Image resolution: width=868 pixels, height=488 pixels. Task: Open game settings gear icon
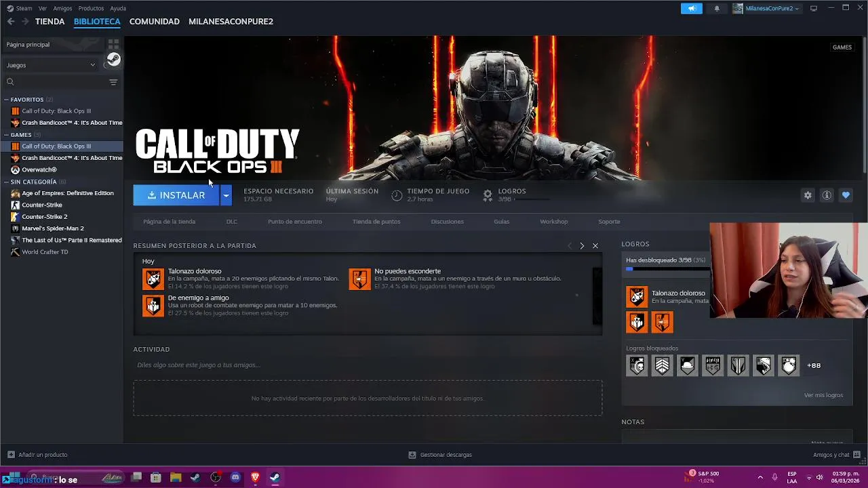808,195
